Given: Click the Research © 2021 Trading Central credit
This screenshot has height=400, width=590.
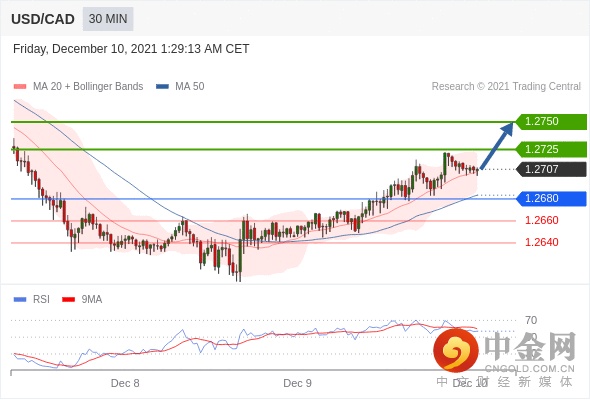Looking at the screenshot, I should (506, 87).
